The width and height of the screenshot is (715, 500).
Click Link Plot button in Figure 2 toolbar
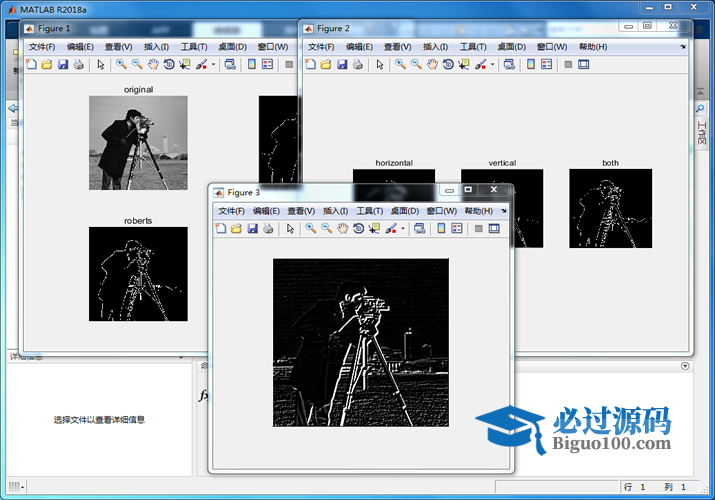tap(508, 64)
